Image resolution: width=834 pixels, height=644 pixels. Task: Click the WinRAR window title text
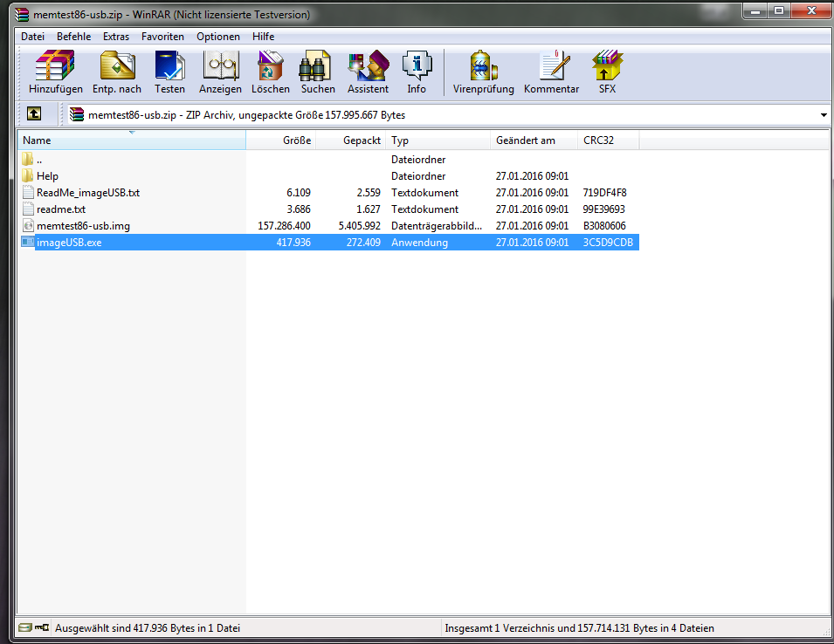coord(171,14)
